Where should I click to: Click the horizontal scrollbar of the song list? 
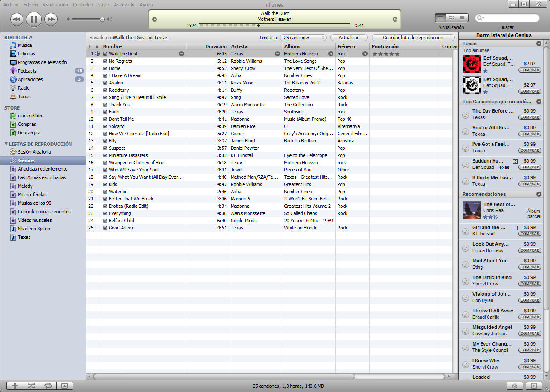(x=224, y=377)
